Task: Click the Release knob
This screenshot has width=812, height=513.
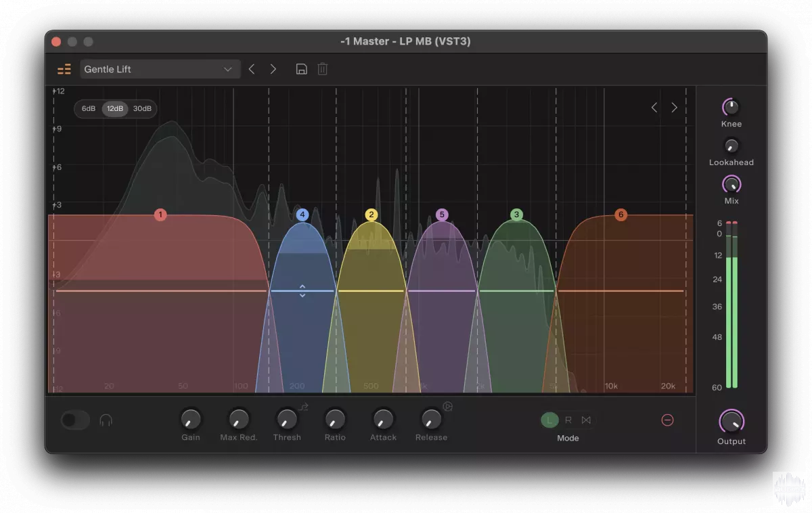Action: [x=431, y=420]
